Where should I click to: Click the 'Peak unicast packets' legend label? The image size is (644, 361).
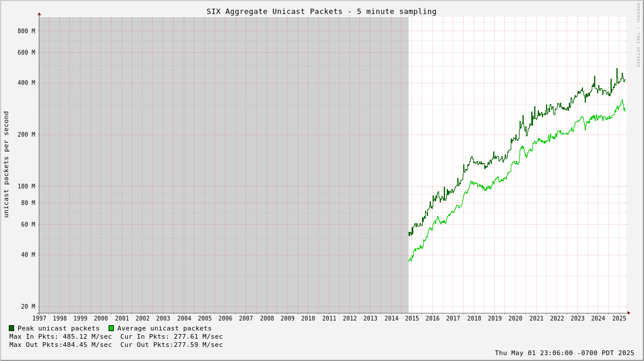(58, 328)
